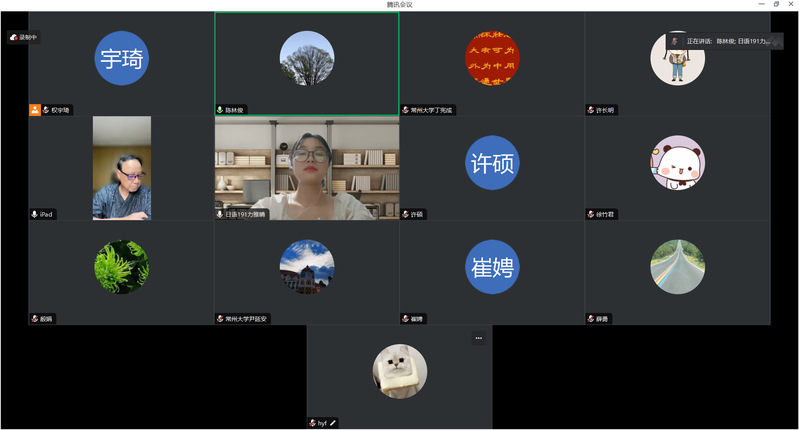Select the 宇琦 blue avatar tile
The width and height of the screenshot is (799, 430).
click(x=122, y=58)
